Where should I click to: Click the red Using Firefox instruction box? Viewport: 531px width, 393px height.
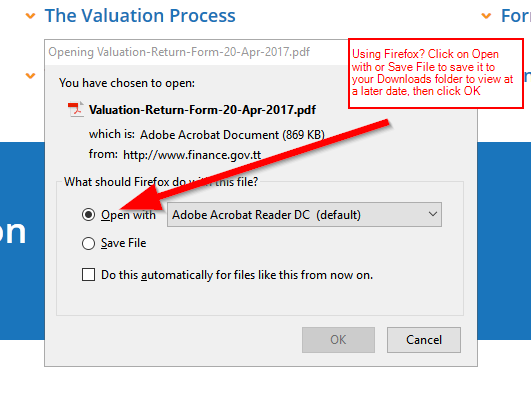[x=436, y=73]
